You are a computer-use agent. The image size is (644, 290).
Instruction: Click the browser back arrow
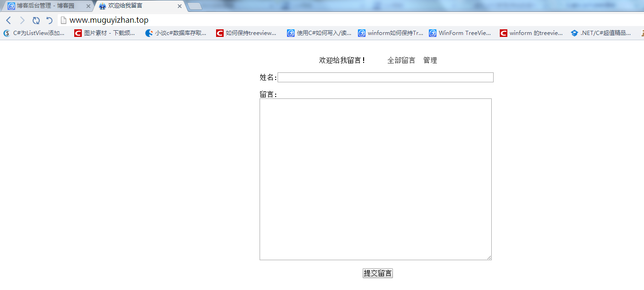pyautogui.click(x=8, y=20)
